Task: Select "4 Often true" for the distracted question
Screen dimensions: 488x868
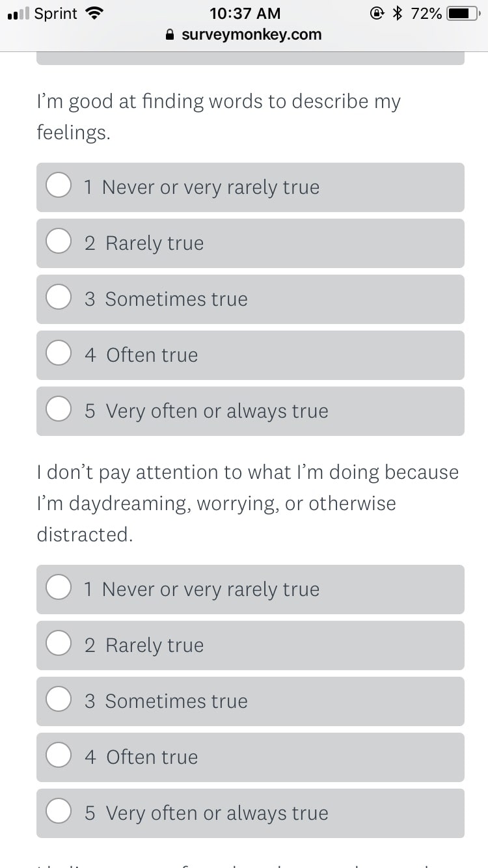Action: [59, 757]
